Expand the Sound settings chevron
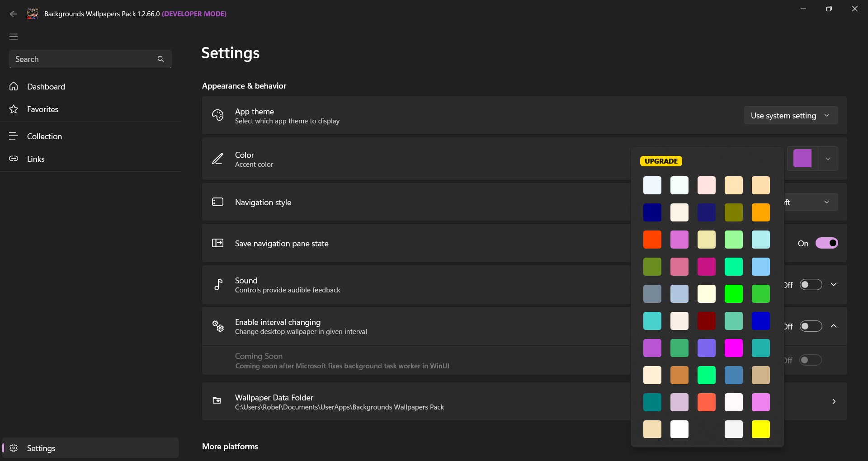This screenshot has width=868, height=461. click(x=834, y=285)
